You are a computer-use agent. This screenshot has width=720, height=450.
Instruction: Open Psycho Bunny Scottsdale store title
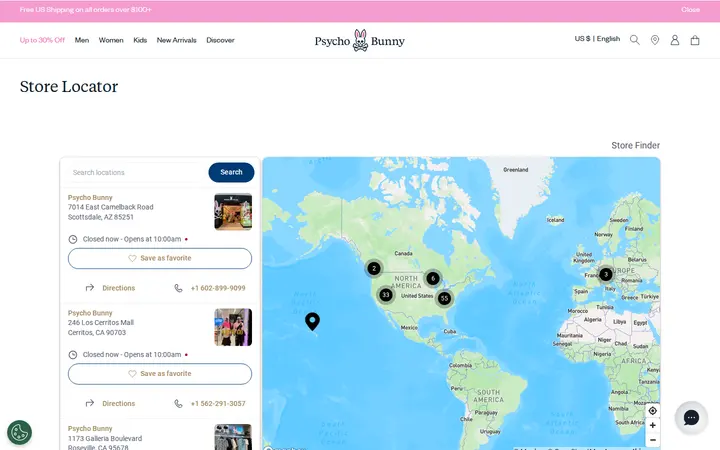[90, 197]
